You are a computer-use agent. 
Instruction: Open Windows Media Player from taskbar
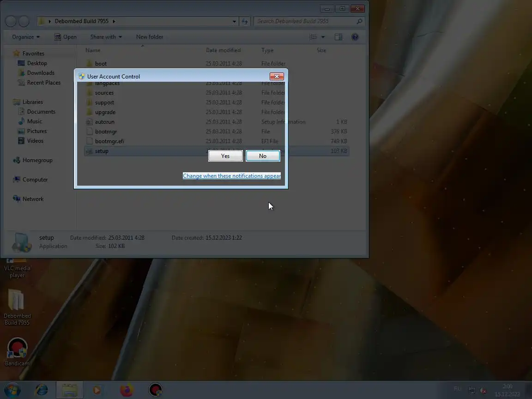(x=97, y=390)
